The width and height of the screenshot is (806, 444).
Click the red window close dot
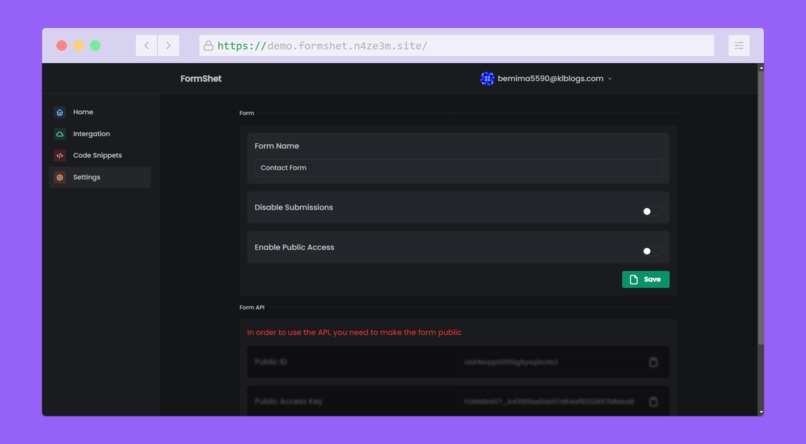pos(62,46)
